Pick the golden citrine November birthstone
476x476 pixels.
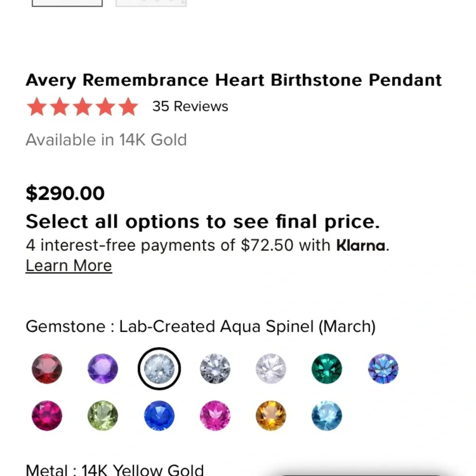pos(270,416)
